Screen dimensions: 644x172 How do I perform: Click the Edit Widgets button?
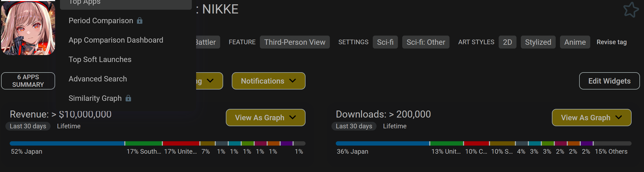[609, 81]
